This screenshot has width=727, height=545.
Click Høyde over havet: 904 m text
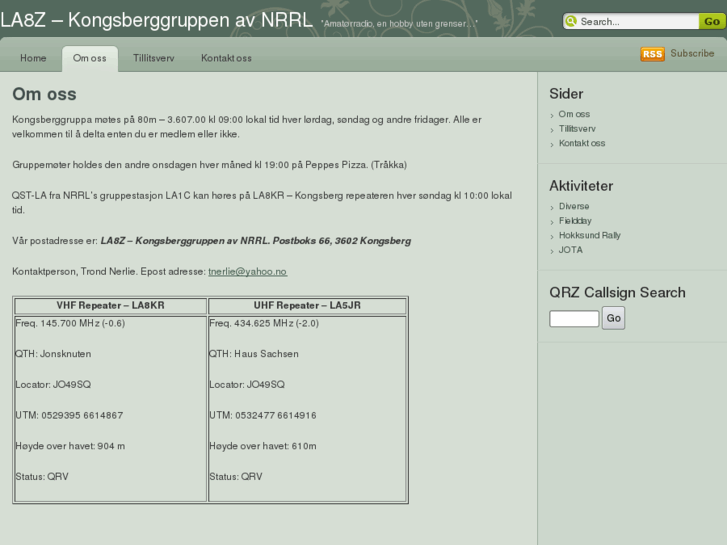70,446
